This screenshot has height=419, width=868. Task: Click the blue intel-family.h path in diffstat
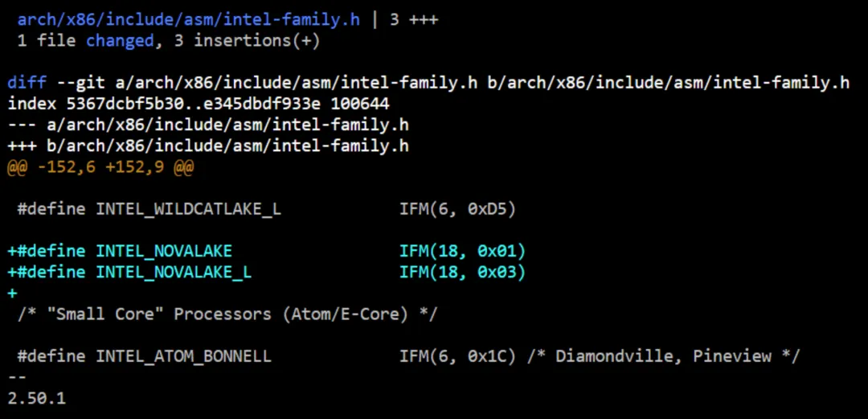(189, 20)
